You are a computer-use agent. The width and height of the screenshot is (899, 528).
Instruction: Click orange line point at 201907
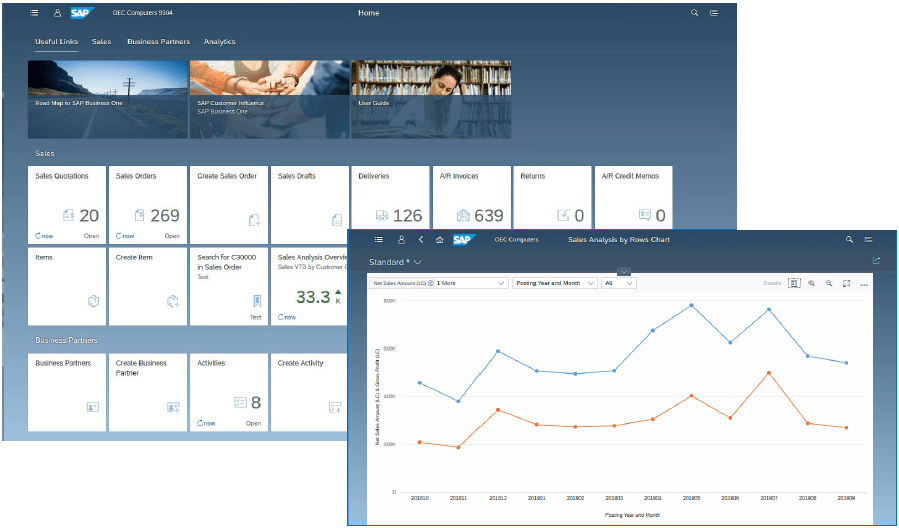769,373
